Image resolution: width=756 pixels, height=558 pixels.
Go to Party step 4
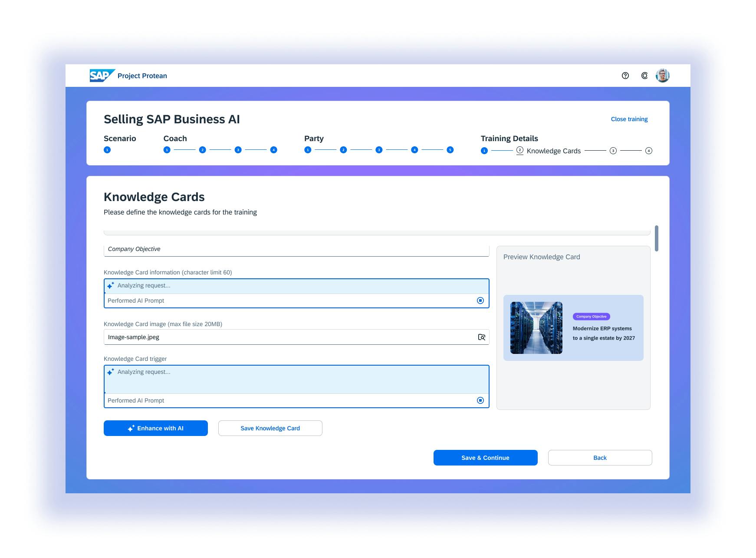pyautogui.click(x=414, y=150)
